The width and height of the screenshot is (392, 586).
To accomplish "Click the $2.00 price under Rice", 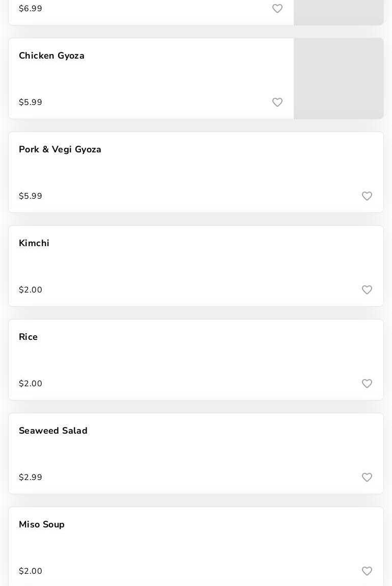I will (31, 384).
